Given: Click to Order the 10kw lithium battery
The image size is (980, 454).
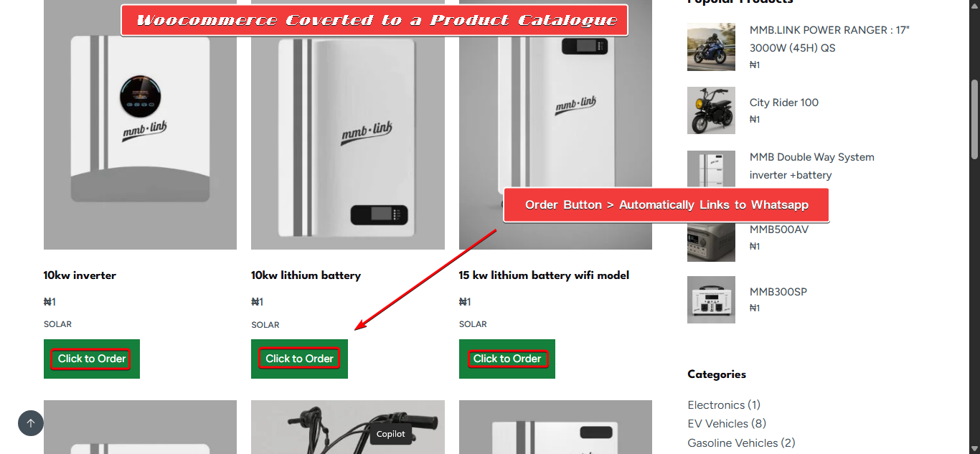Looking at the screenshot, I should 299,359.
